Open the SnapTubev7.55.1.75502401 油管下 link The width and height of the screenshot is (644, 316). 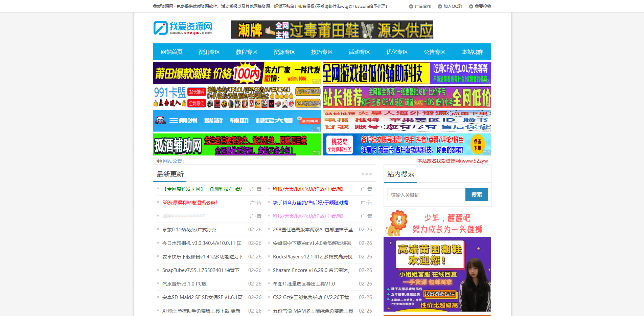(200, 270)
